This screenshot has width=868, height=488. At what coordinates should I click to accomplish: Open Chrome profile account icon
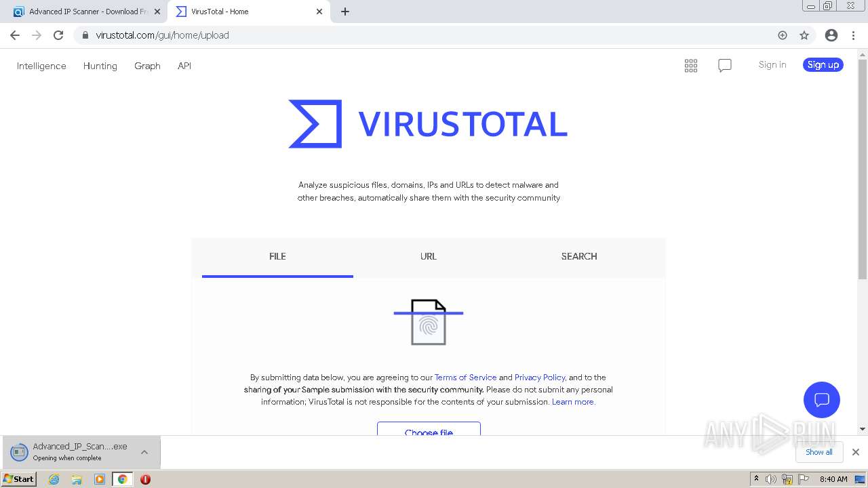click(x=831, y=35)
